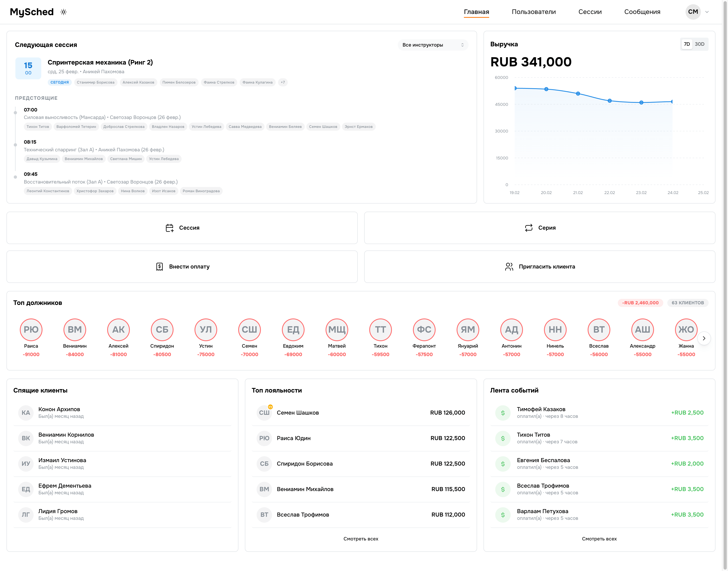Click the 22.02 data point on revenue chart
This screenshot has width=728, height=571.
tap(609, 101)
